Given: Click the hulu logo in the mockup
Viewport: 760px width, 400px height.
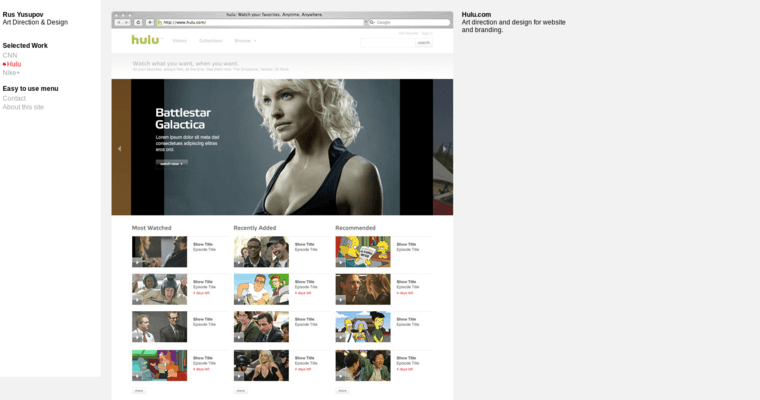Looking at the screenshot, I should (x=145, y=41).
